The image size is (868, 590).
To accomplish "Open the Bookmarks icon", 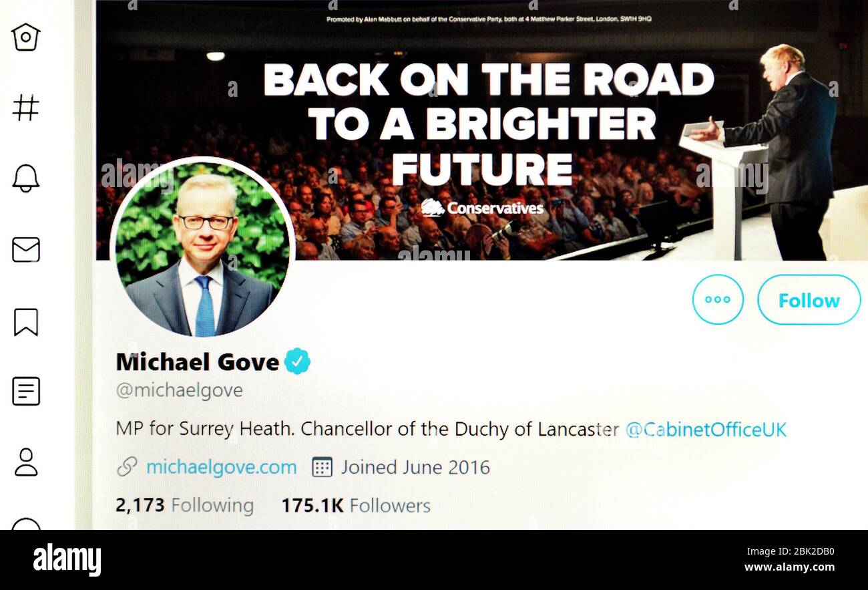I will [x=26, y=321].
